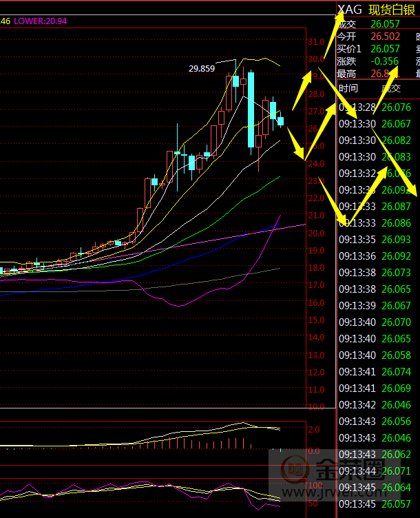Select the 成交 26.057 quote value
The width and height of the screenshot is (420, 518).
pos(385,24)
